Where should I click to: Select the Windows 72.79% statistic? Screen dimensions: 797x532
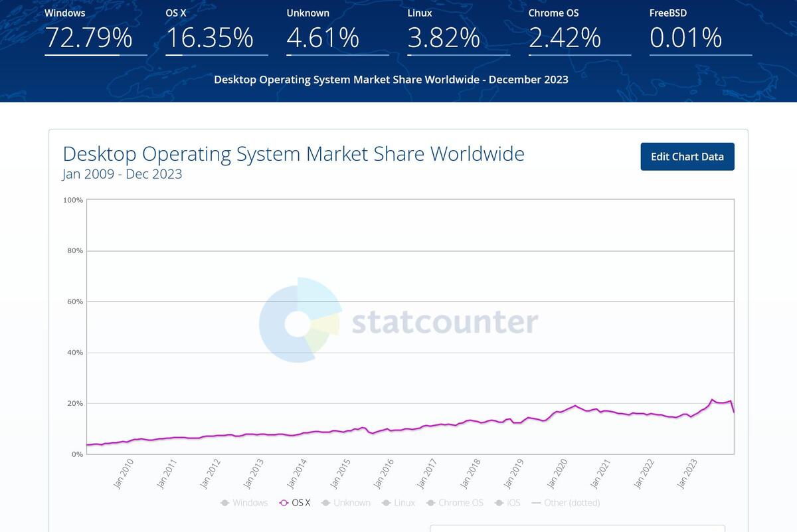click(x=96, y=31)
